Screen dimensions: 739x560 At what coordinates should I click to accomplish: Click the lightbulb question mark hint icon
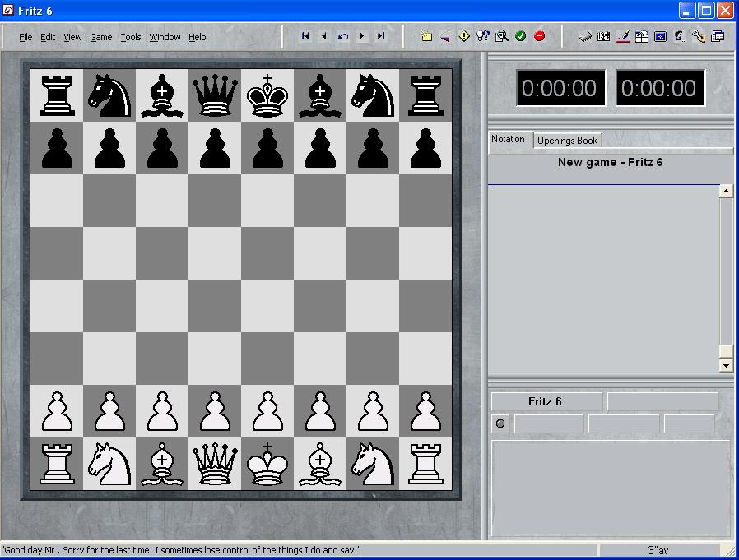click(x=483, y=36)
